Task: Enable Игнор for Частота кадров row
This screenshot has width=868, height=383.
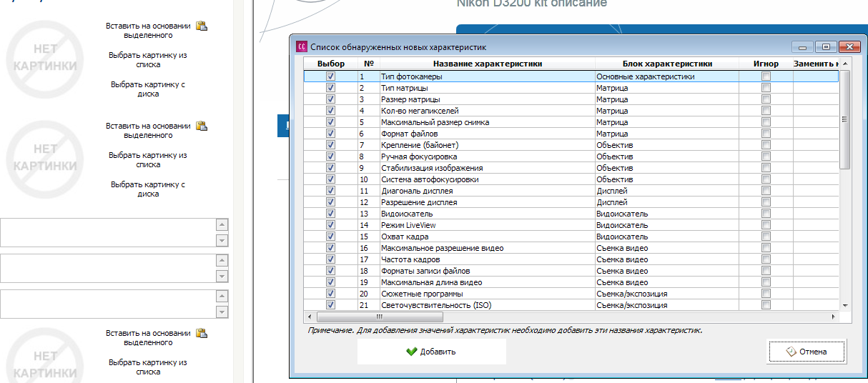Action: pyautogui.click(x=766, y=259)
